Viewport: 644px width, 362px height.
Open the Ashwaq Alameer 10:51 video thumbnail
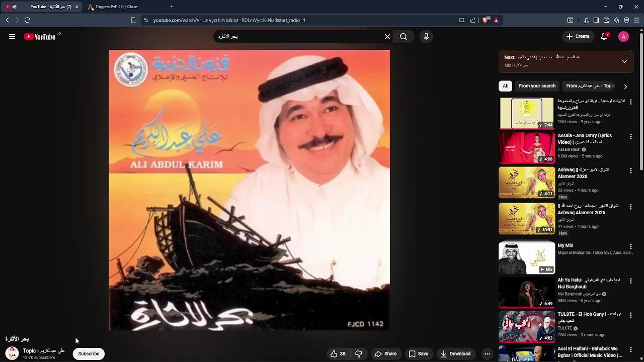click(x=526, y=219)
